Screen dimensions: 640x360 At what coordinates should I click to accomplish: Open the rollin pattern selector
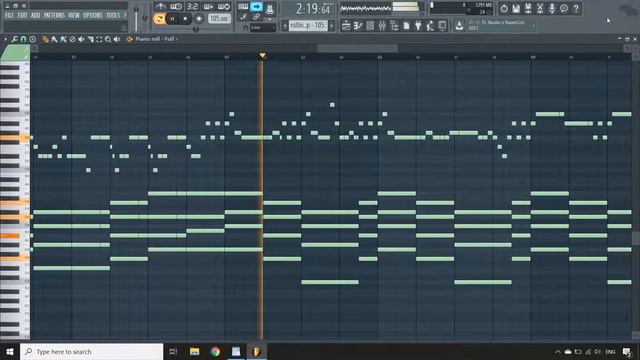tap(308, 26)
